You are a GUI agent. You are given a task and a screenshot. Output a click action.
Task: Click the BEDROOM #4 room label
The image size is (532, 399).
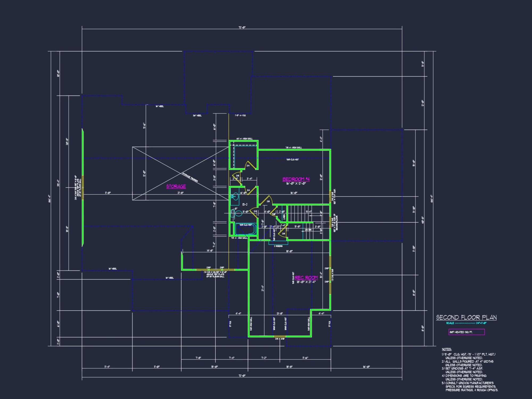click(297, 179)
